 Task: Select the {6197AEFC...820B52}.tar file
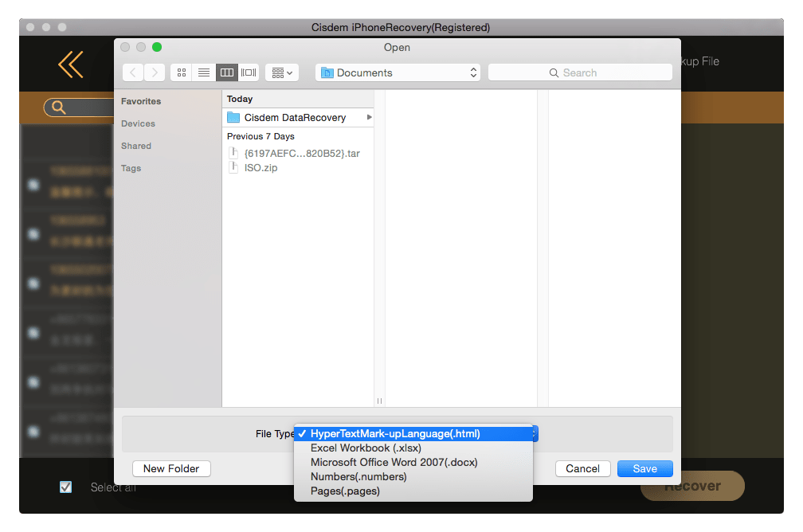point(298,153)
